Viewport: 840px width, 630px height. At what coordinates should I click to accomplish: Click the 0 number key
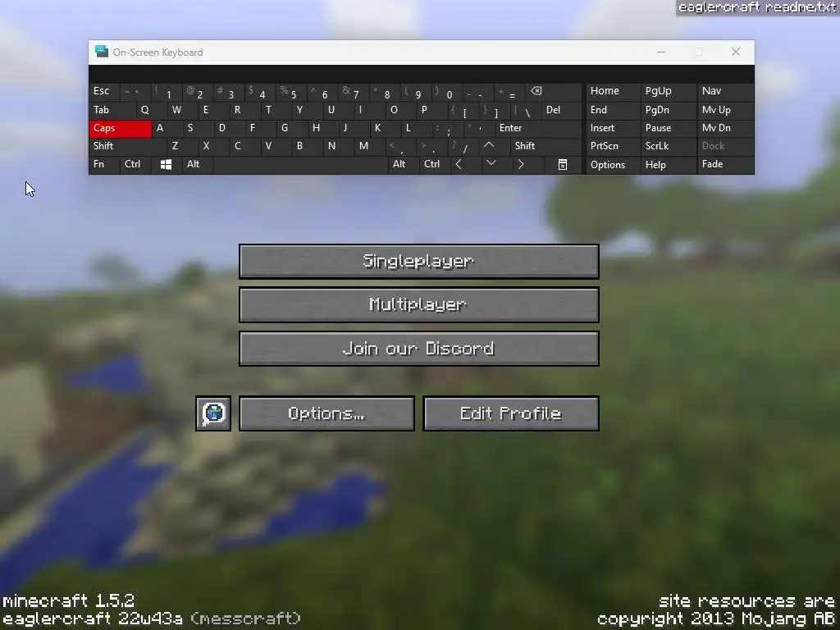tap(447, 92)
